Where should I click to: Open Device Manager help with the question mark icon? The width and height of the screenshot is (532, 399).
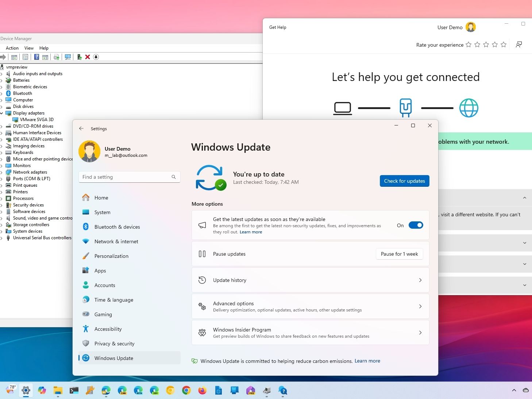pos(36,57)
